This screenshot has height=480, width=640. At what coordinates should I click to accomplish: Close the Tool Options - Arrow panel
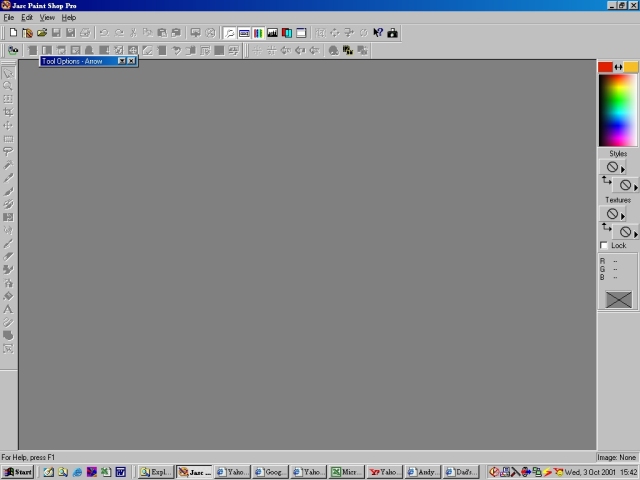[x=131, y=61]
